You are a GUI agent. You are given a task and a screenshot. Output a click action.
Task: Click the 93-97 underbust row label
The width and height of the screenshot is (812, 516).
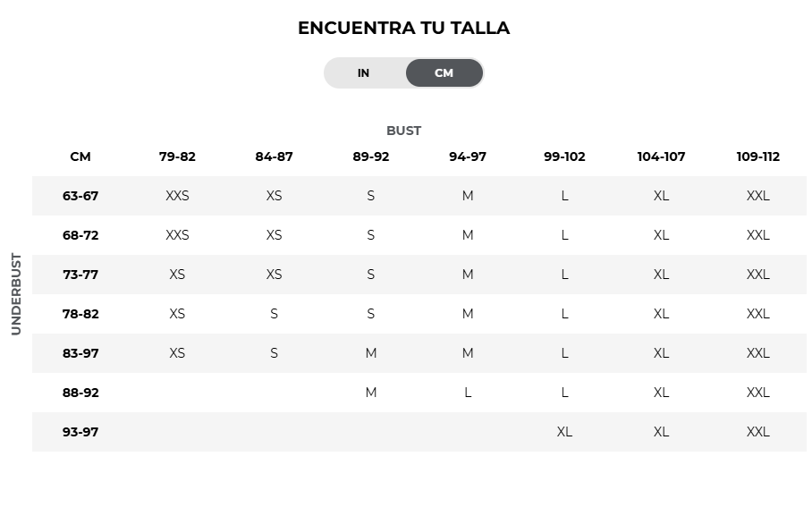click(80, 432)
